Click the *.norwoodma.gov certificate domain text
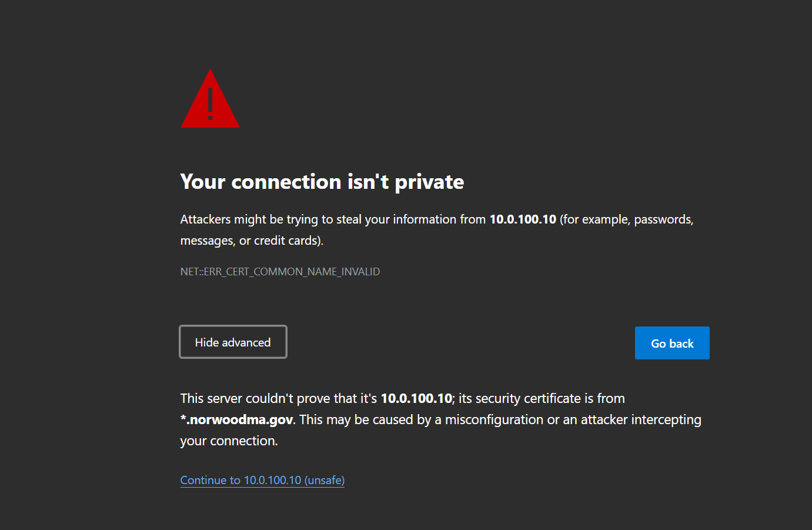 click(x=236, y=419)
